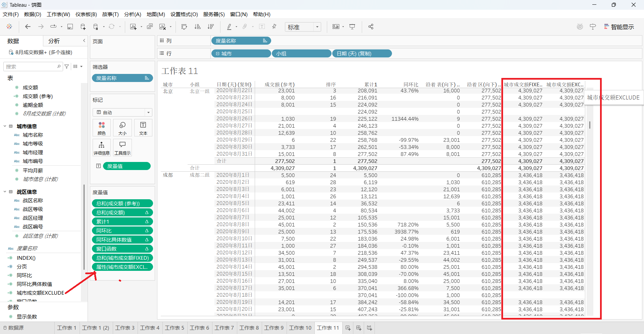Click the filter icon beside search box
The width and height of the screenshot is (644, 334).
pos(67,67)
